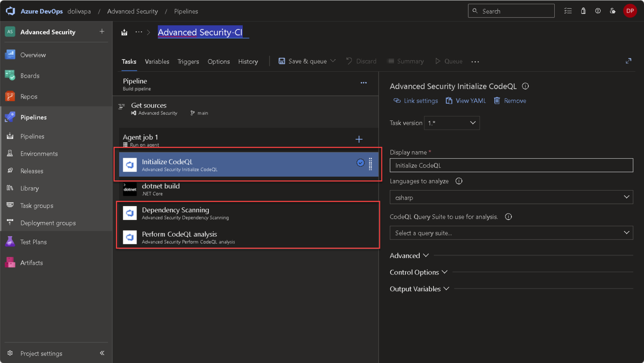Open Boards from the sidebar
644x363 pixels.
29,76
